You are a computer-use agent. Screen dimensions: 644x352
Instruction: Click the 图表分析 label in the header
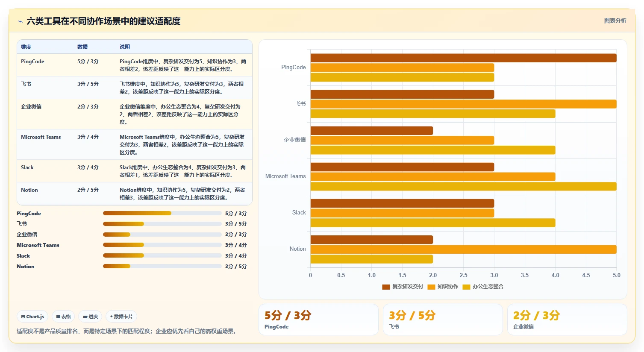615,21
